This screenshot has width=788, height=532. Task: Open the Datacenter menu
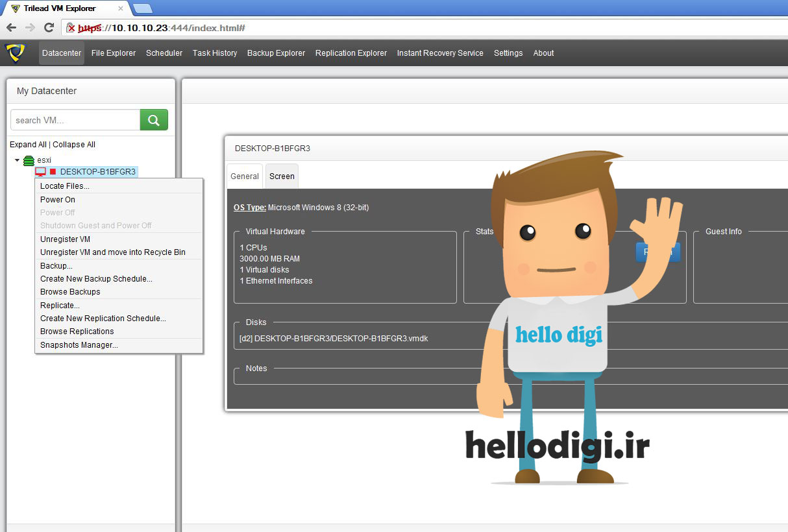pos(62,53)
